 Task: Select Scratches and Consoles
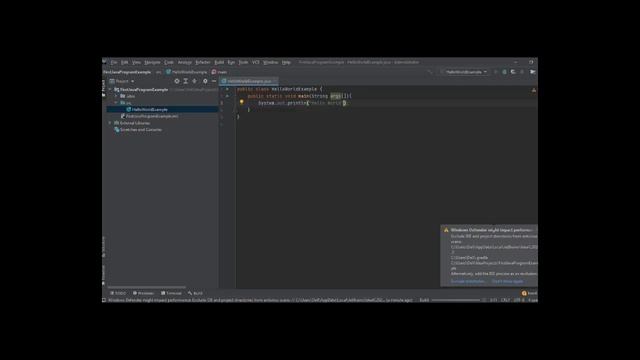138,129
